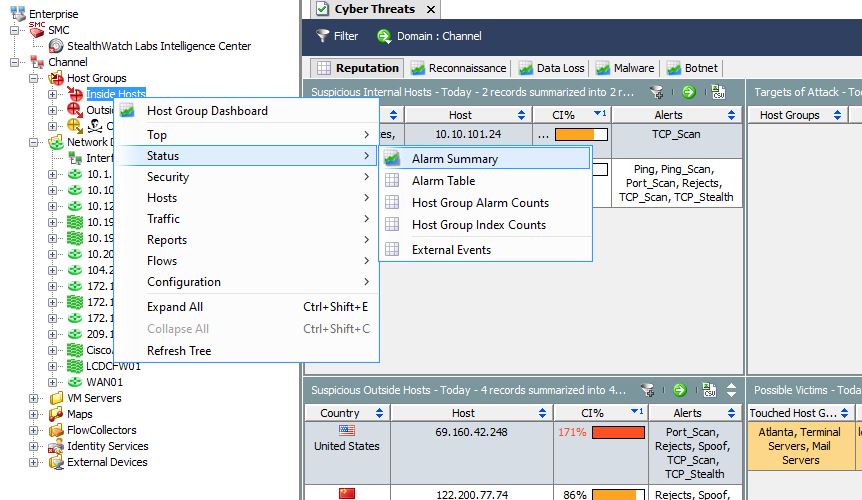Click the Host Groups icon
This screenshot has height=500, width=862.
(x=56, y=77)
